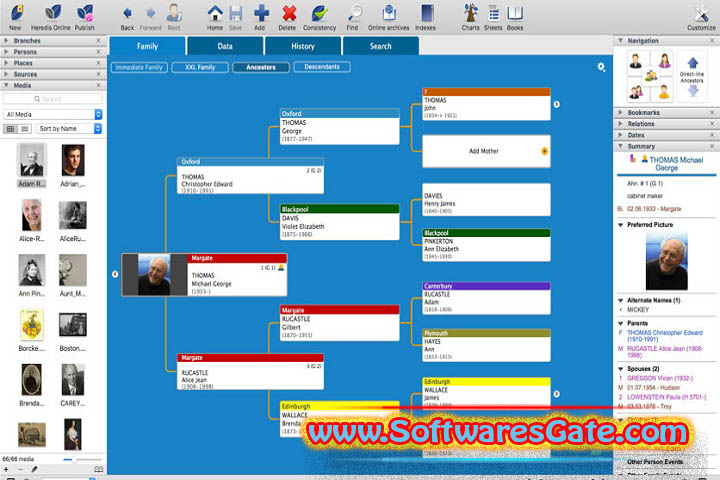Click the Forward arrow icon
The image size is (720, 480).
tap(150, 13)
